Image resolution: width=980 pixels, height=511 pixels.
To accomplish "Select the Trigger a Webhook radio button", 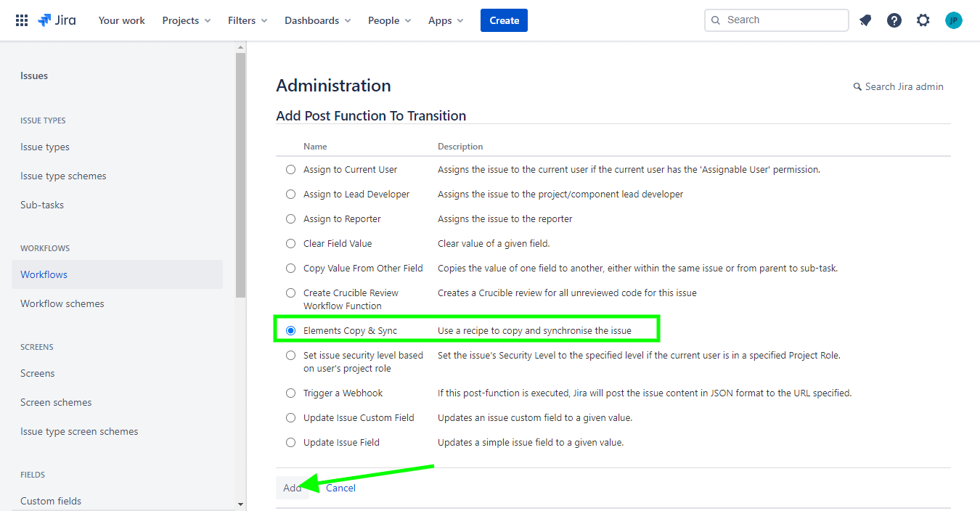I will pyautogui.click(x=291, y=393).
